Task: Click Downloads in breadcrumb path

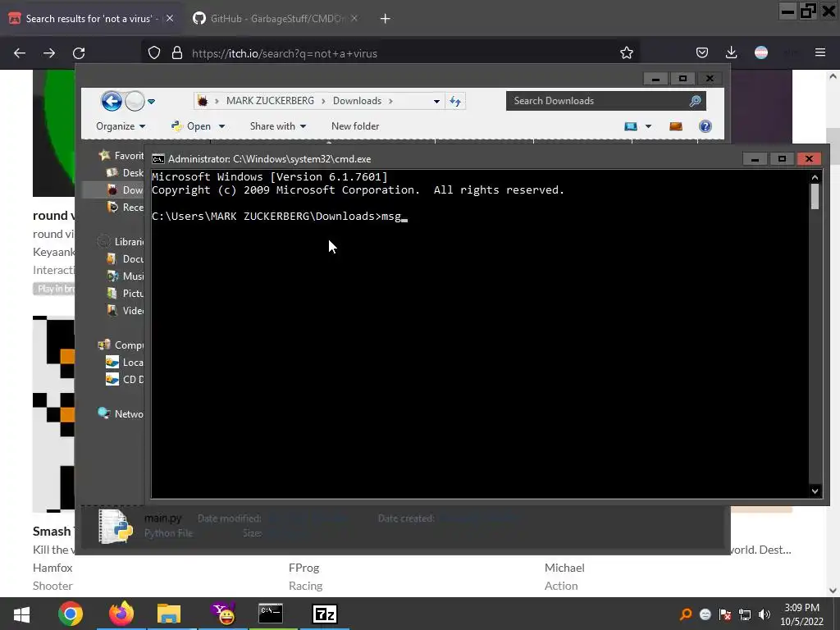Action: (357, 101)
